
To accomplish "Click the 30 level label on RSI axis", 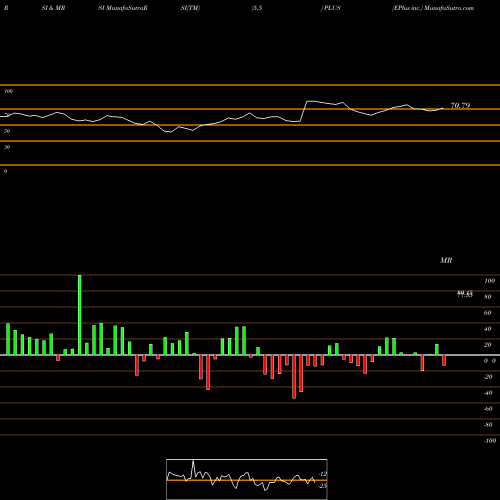I will point(7,147).
